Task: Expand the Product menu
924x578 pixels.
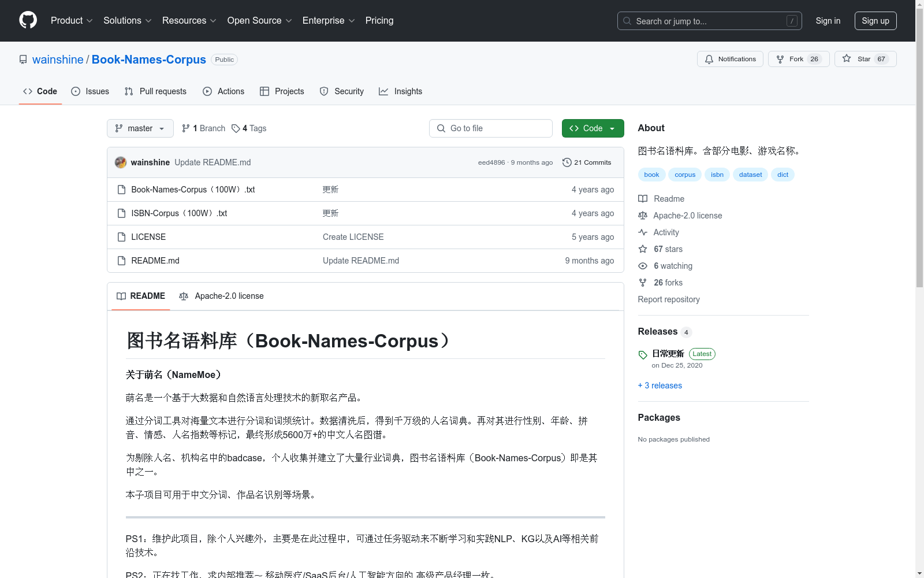Action: [x=72, y=21]
